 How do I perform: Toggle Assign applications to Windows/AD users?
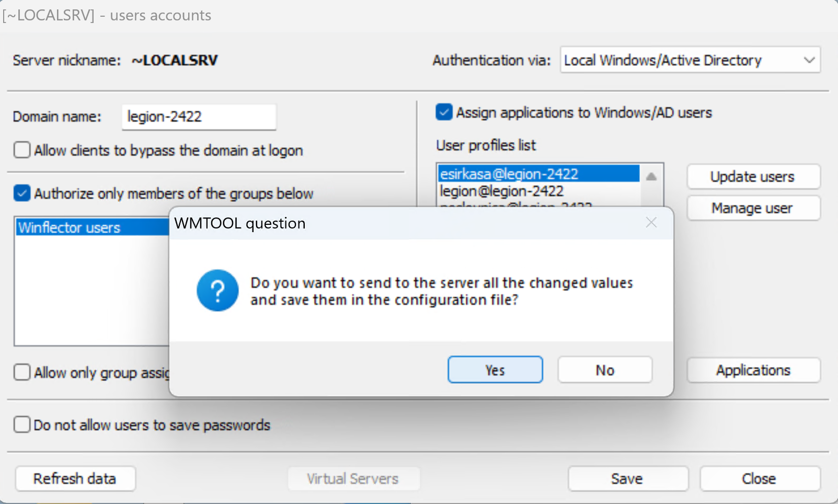444,112
